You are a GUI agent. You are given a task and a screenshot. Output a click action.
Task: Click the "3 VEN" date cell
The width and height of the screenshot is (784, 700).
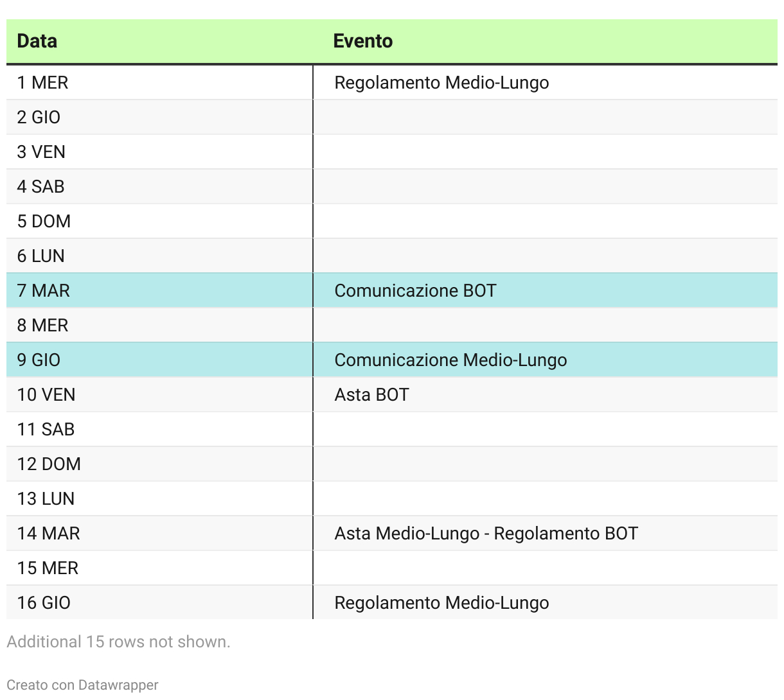click(42, 152)
